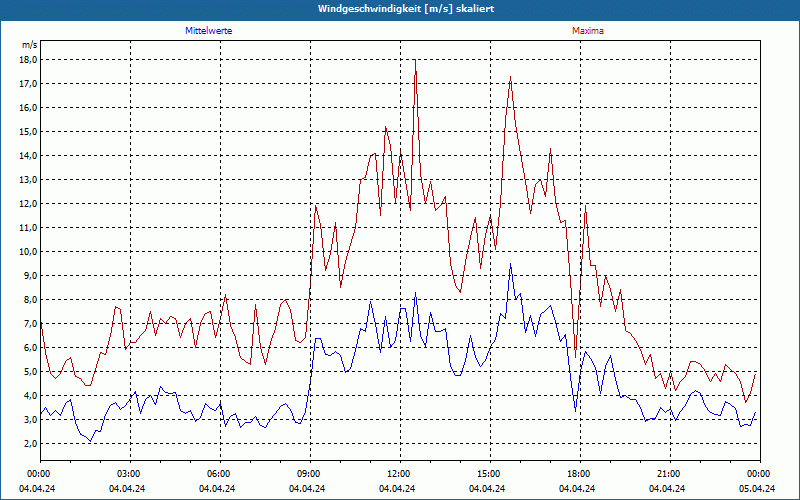Click the blue 'Mittelwerte' legend label
The image size is (800, 500).
coord(209,31)
